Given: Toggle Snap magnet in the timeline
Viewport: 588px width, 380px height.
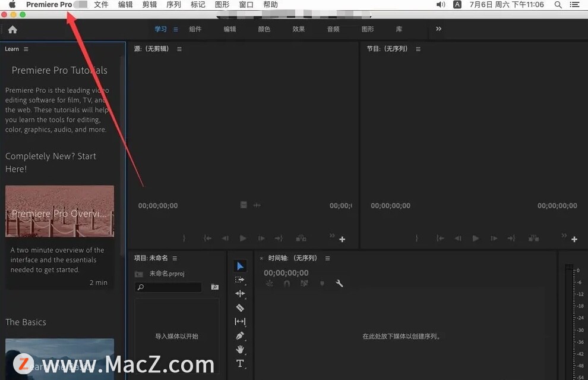Looking at the screenshot, I should 287,284.
